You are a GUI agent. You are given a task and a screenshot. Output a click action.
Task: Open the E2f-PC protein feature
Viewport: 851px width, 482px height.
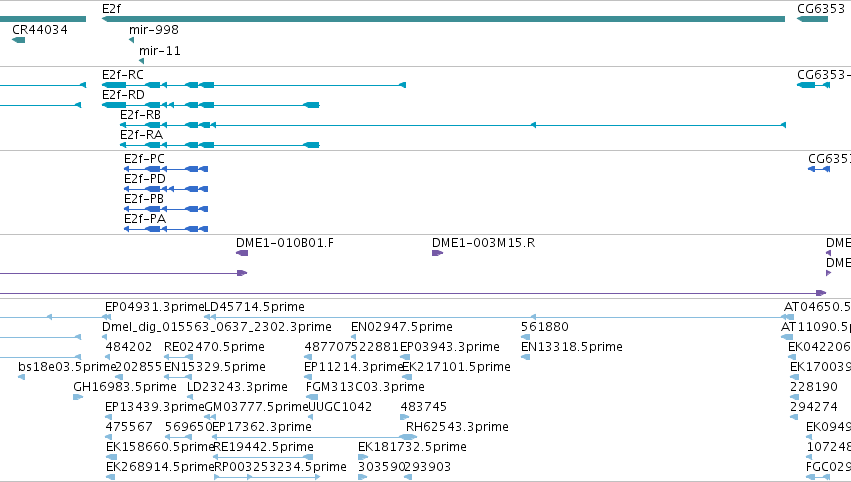pos(166,169)
